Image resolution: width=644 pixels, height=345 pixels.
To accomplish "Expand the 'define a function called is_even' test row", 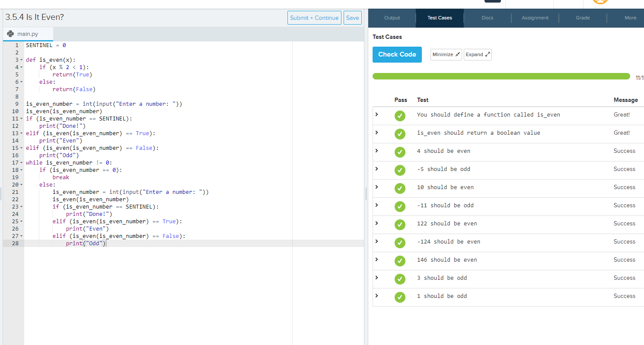I will (376, 114).
